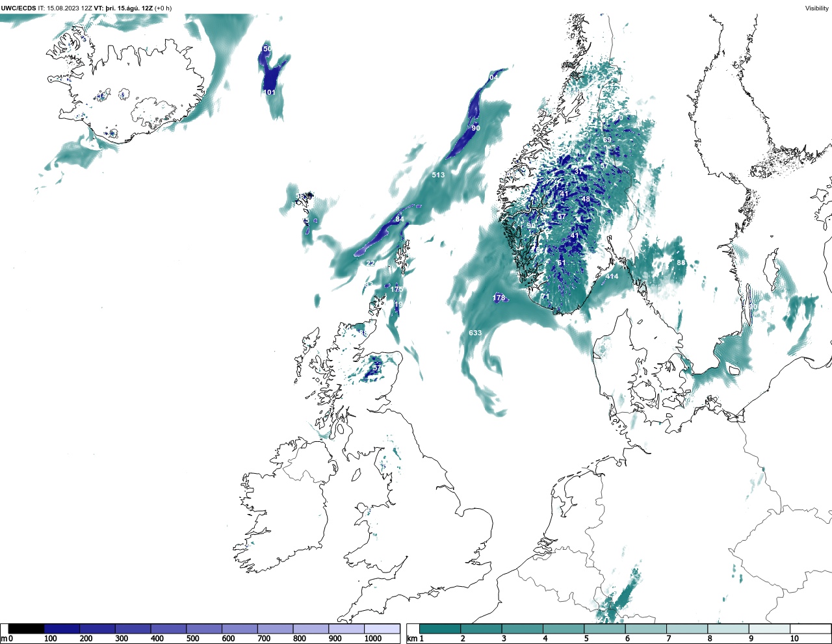Click the bold 'UWC/ECDS' header text

tap(18, 8)
